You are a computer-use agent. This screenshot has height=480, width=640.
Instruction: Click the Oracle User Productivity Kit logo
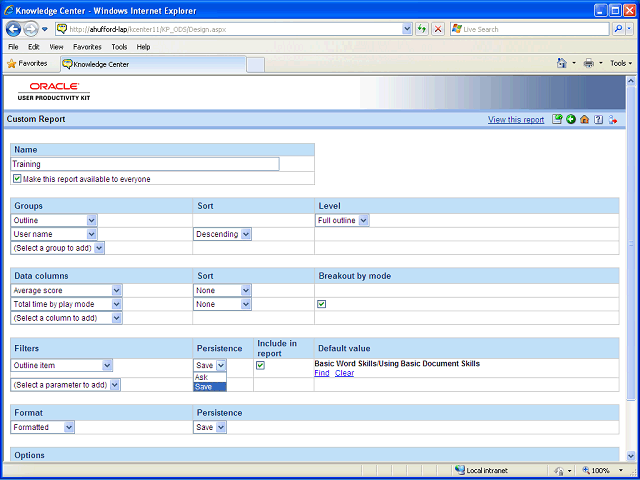coord(54,91)
